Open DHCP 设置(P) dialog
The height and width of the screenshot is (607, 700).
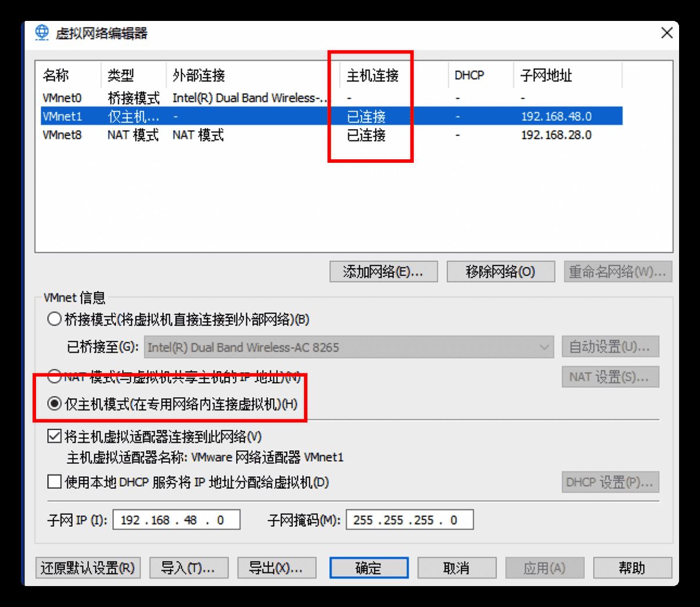pyautogui.click(x=610, y=483)
